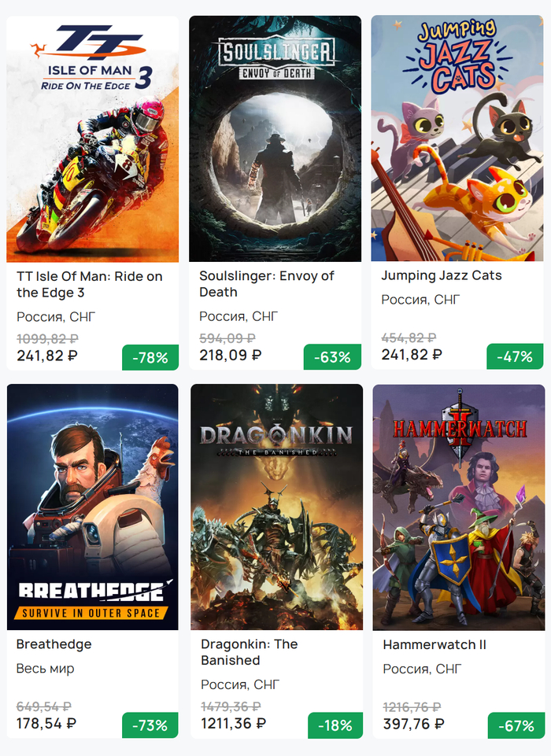Open Breathedge game cover image
The image size is (551, 756).
[x=92, y=507]
